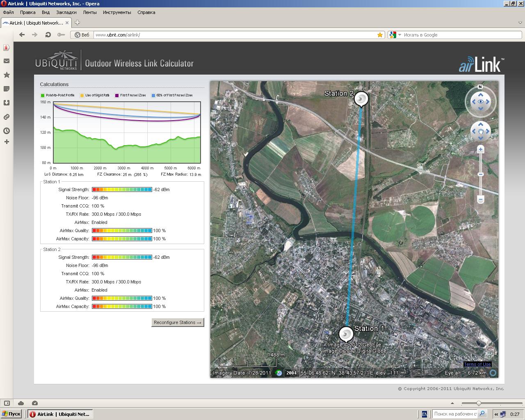Toggle Opera Turbo in status bar

coord(35,403)
